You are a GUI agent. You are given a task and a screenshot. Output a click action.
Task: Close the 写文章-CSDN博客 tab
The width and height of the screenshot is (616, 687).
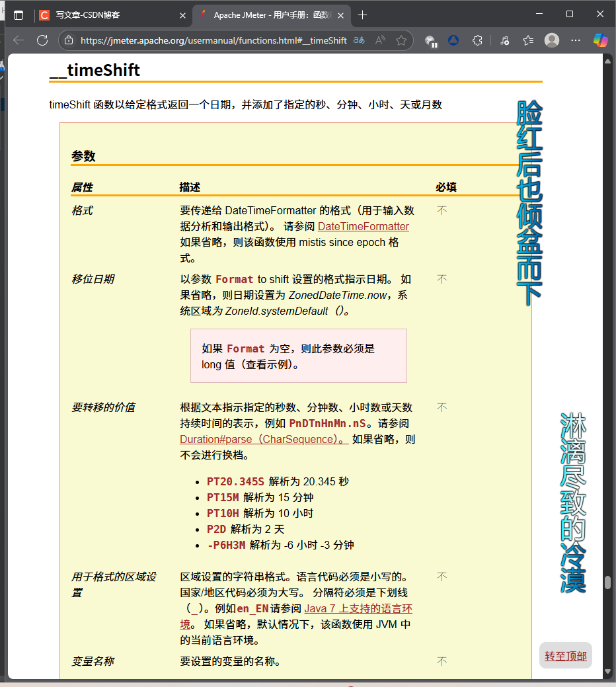[182, 15]
